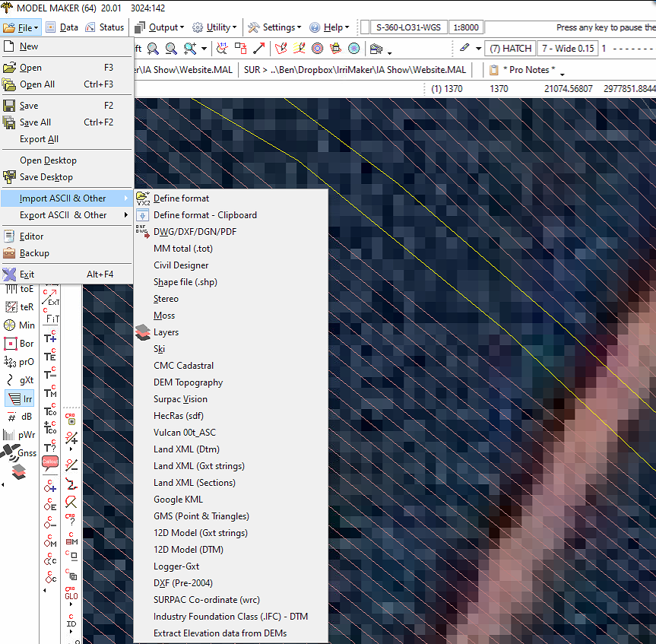
Task: Click the gXt strings module icon
Action: [19, 380]
